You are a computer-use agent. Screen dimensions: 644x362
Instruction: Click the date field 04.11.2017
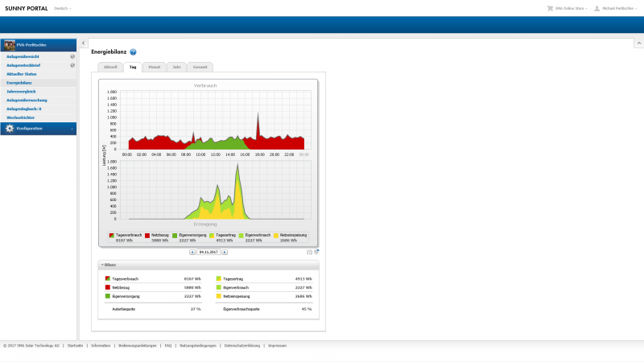(x=208, y=252)
